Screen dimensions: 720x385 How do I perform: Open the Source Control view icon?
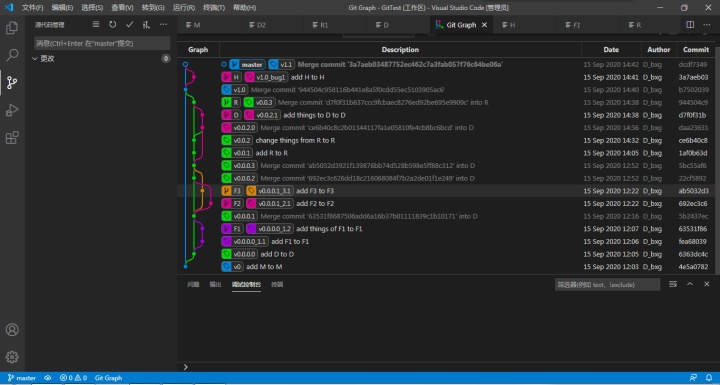[12, 83]
